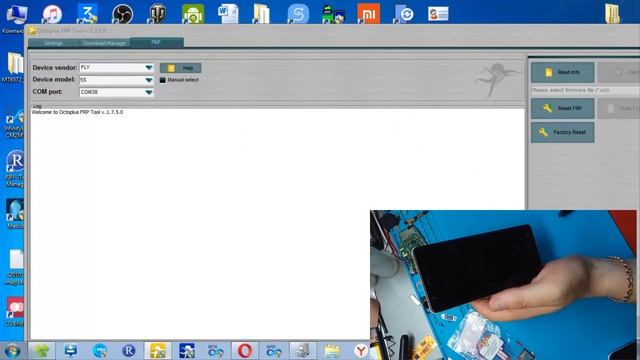Open the contact card desktop icon
The image size is (640, 360).
438,14
